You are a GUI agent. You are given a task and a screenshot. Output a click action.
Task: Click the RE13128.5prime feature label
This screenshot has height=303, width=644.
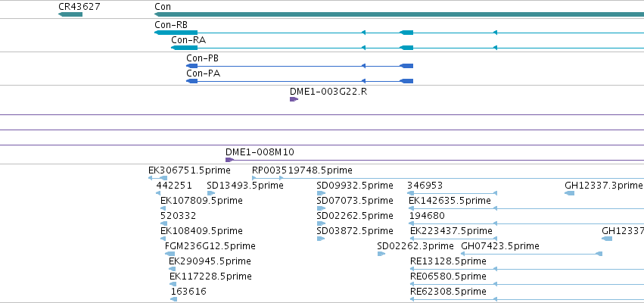pyautogui.click(x=448, y=261)
